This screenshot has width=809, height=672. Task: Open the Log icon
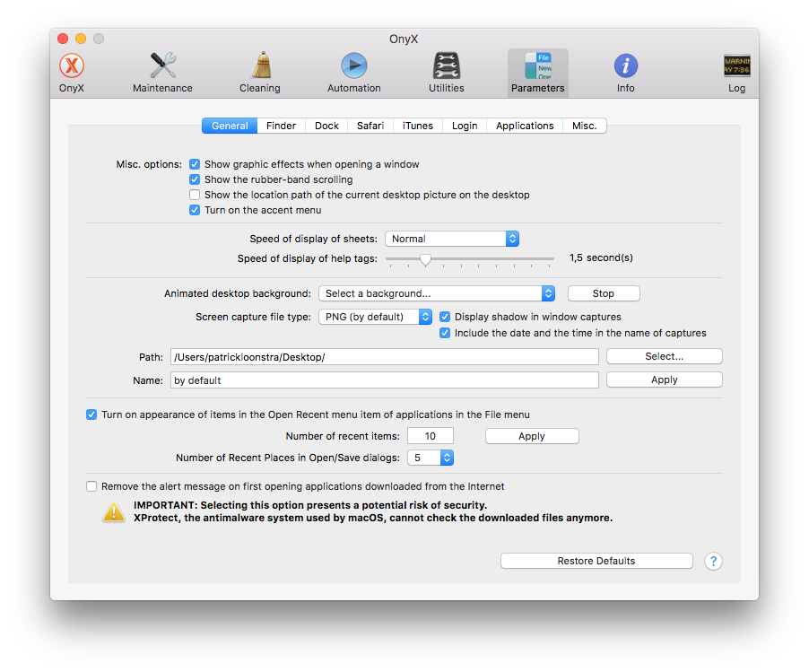(736, 73)
